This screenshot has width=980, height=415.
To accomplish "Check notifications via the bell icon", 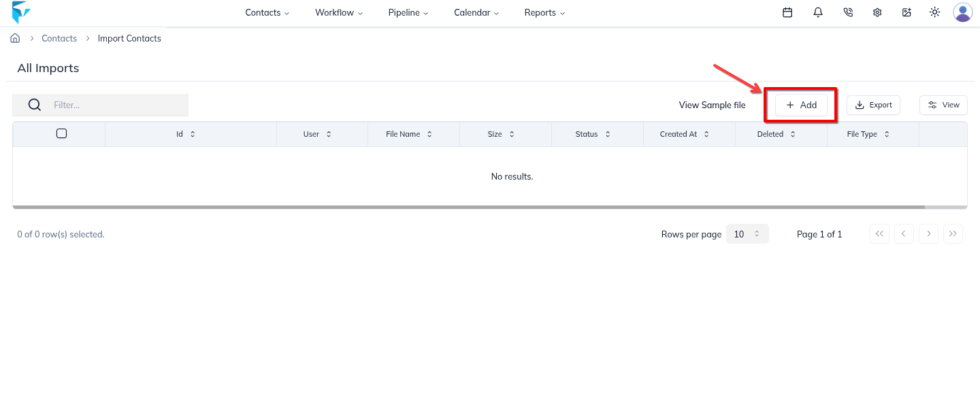I will (x=818, y=12).
